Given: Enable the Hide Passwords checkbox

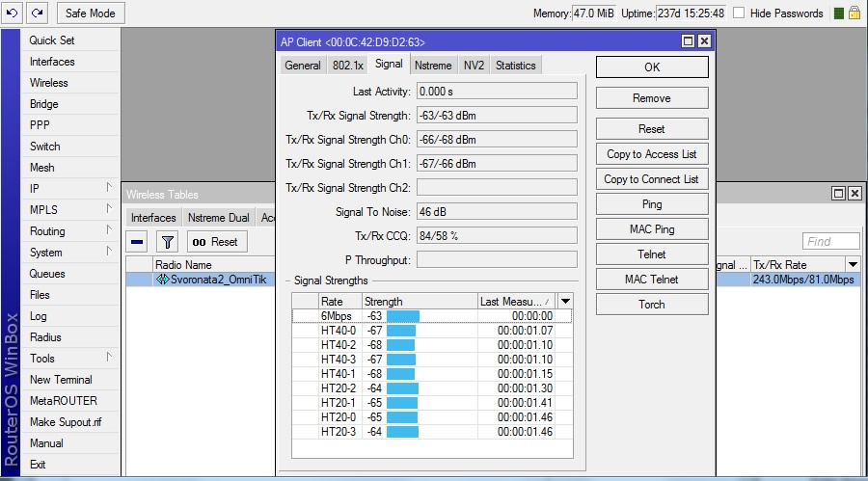Looking at the screenshot, I should (739, 13).
